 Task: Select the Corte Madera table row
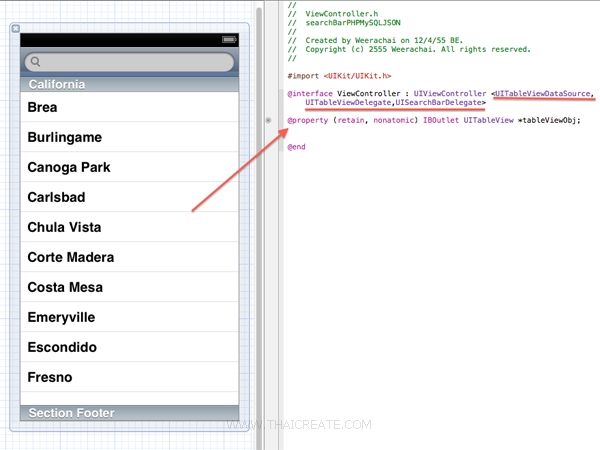coord(129,257)
